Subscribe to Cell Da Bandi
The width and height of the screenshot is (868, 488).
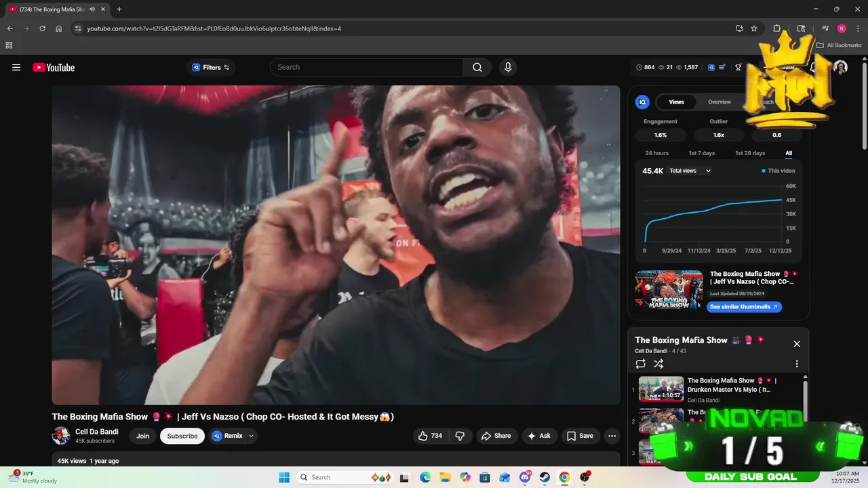(182, 436)
